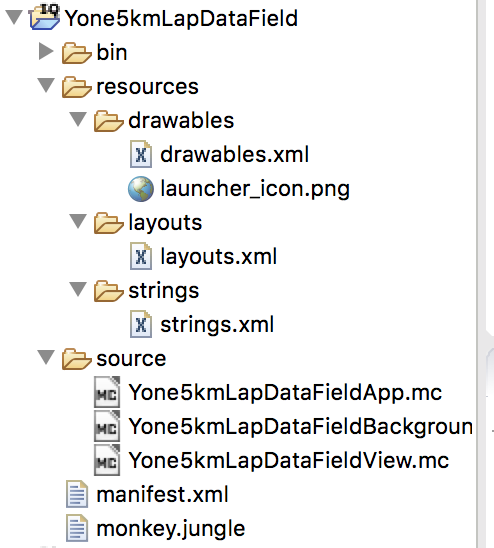
Task: Select the truncated Yone5kmLapDataFieldBackgroun file name
Action: pos(301,426)
